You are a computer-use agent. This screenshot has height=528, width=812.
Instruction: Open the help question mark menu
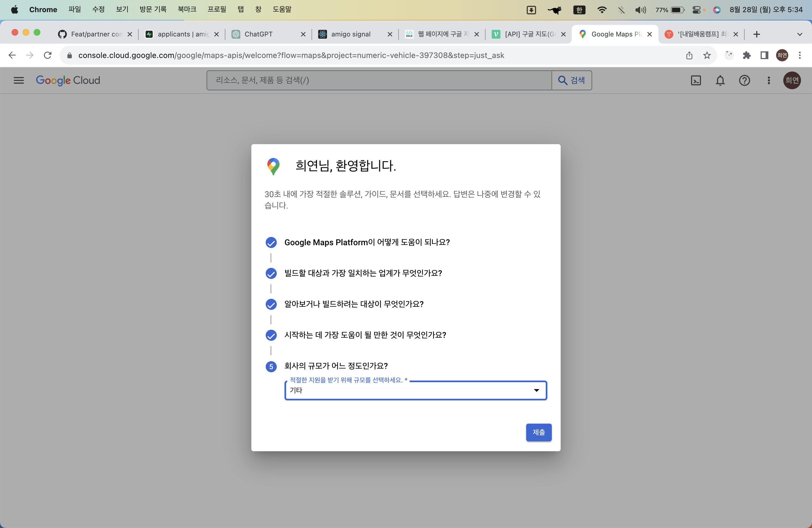(744, 80)
